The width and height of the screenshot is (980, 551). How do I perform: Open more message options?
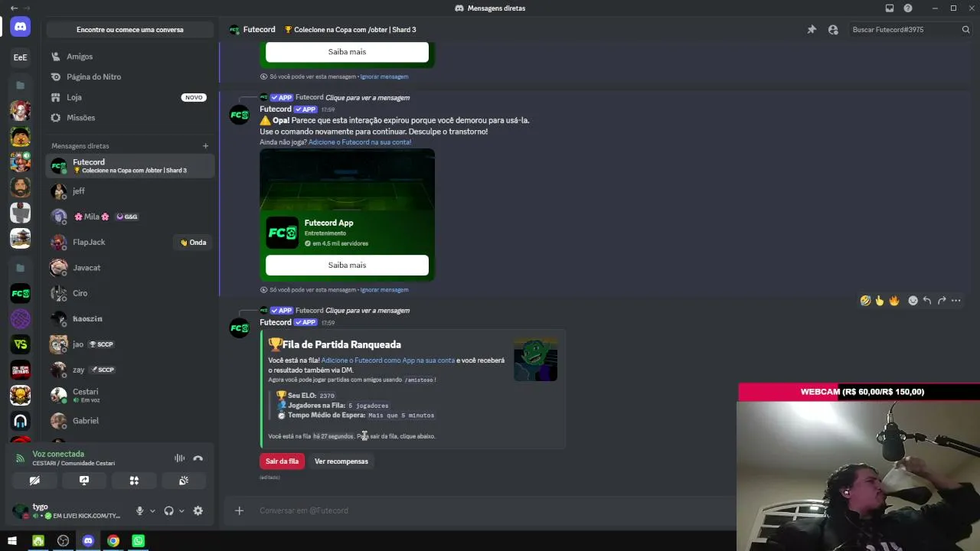(956, 301)
